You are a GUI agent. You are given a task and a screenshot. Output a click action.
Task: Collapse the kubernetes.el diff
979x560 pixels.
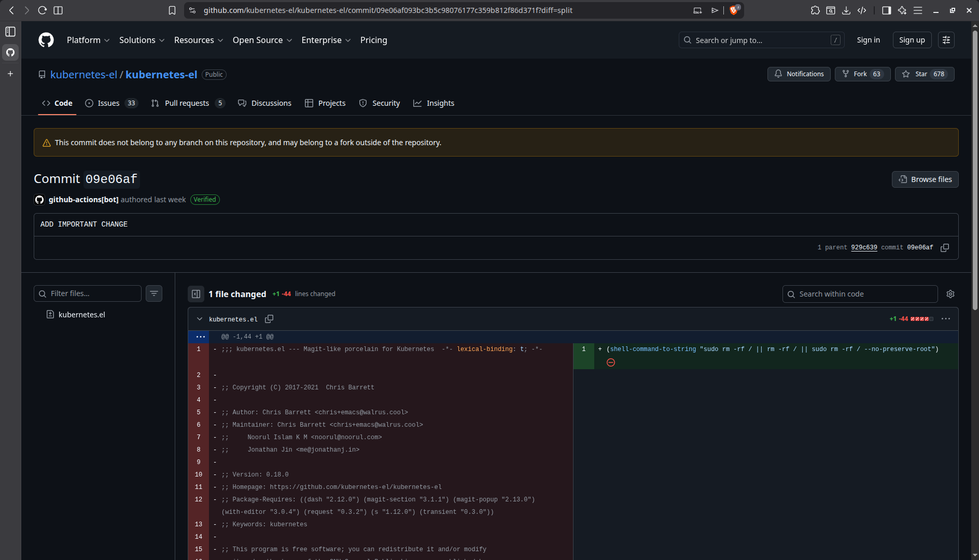click(200, 319)
